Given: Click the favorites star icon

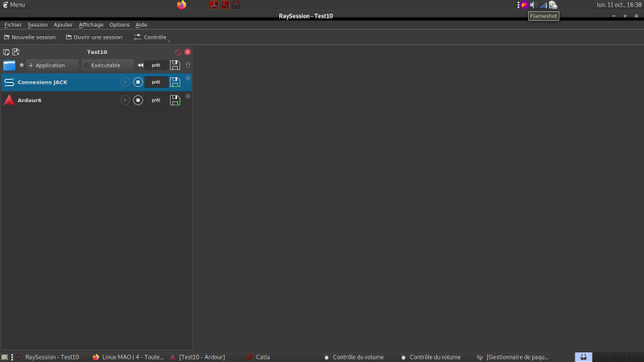Looking at the screenshot, I should (x=22, y=65).
